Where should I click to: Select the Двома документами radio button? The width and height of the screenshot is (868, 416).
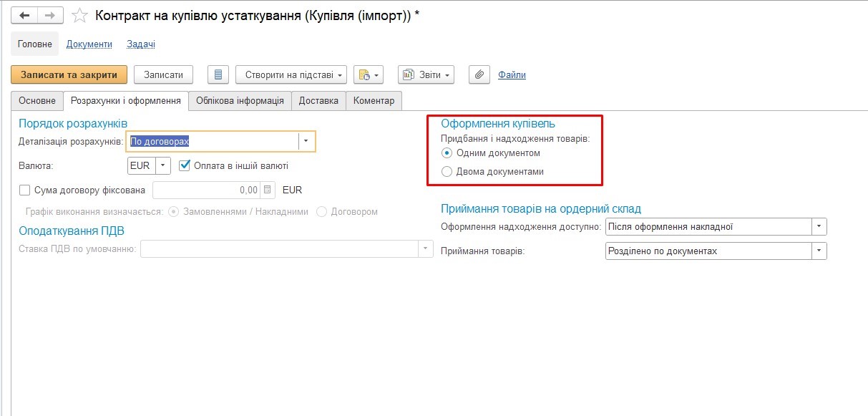447,172
